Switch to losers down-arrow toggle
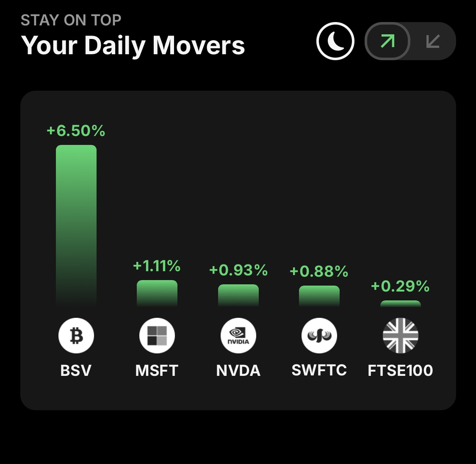476x464 pixels. (432, 41)
